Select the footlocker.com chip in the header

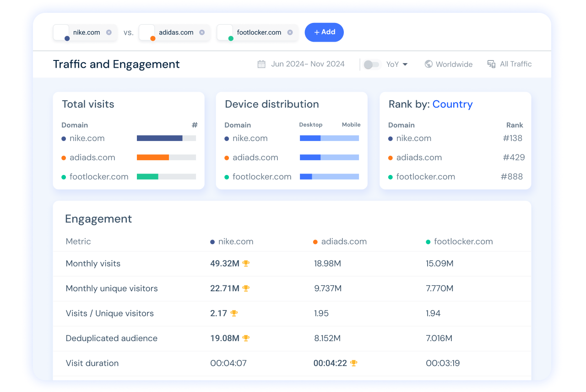pyautogui.click(x=257, y=33)
